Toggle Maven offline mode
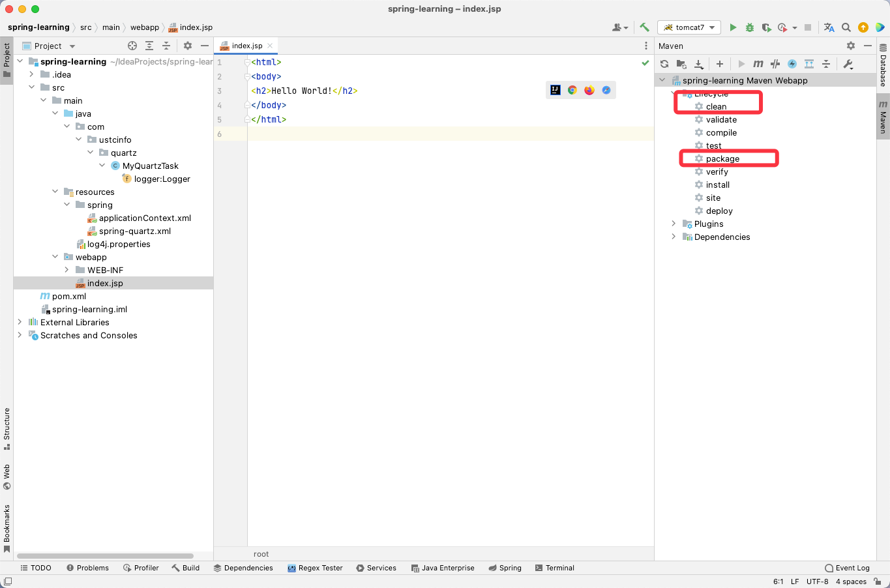Image resolution: width=890 pixels, height=588 pixels. pos(775,64)
